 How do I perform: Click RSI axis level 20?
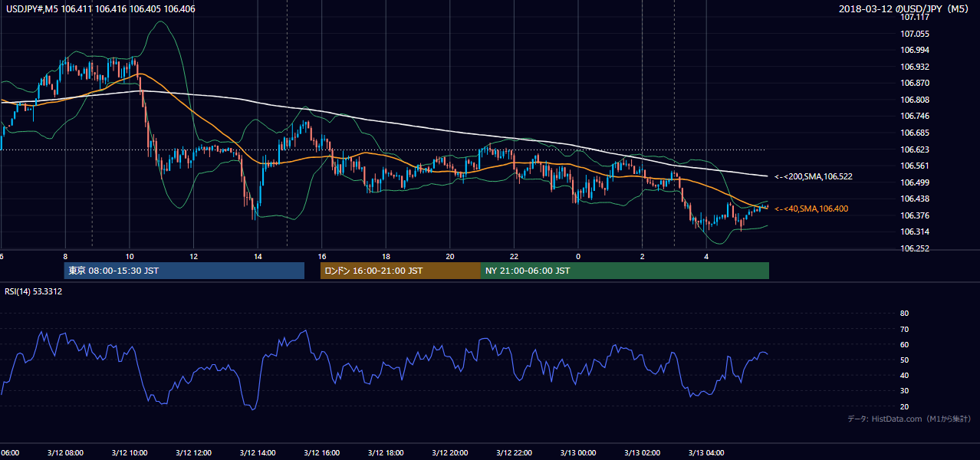pos(904,406)
